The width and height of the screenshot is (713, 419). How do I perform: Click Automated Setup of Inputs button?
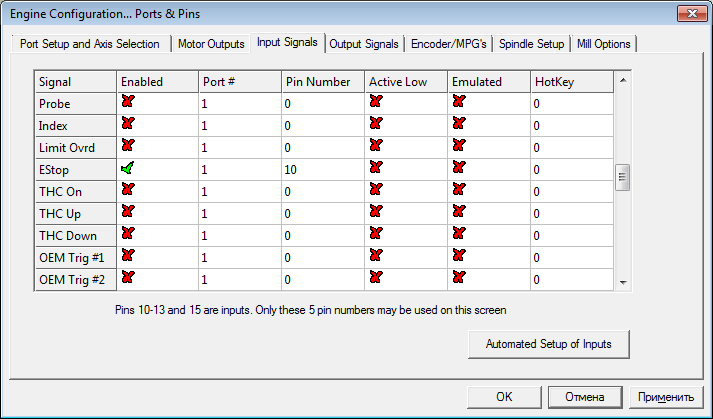click(548, 344)
